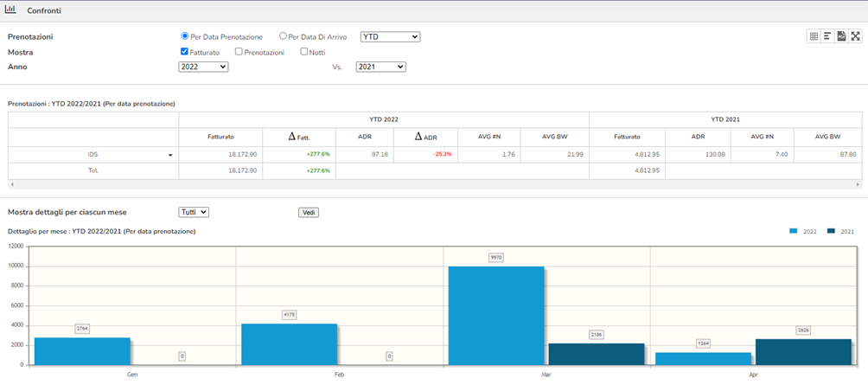Expand the IDS row arrow
Screen dimensions: 868x385
pos(170,155)
